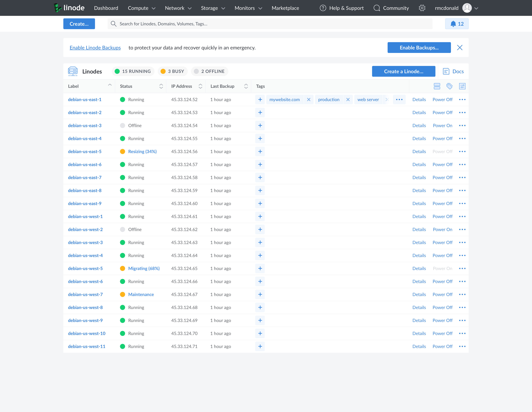View Details for debian-us-east-8
This screenshot has height=412, width=532.
(x=419, y=190)
